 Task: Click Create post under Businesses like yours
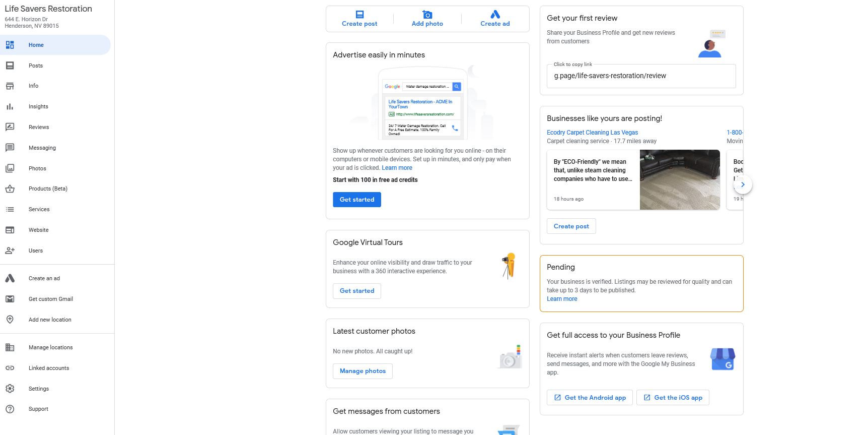(x=571, y=226)
